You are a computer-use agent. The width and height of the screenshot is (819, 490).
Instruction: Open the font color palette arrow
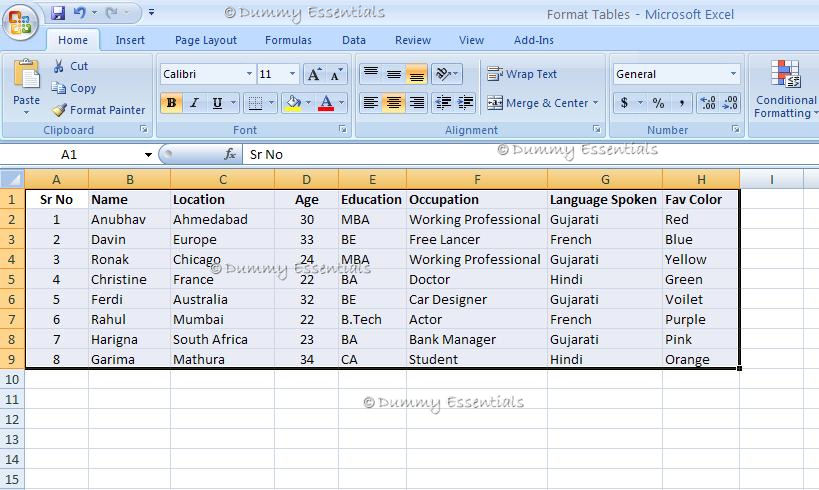[x=341, y=103]
